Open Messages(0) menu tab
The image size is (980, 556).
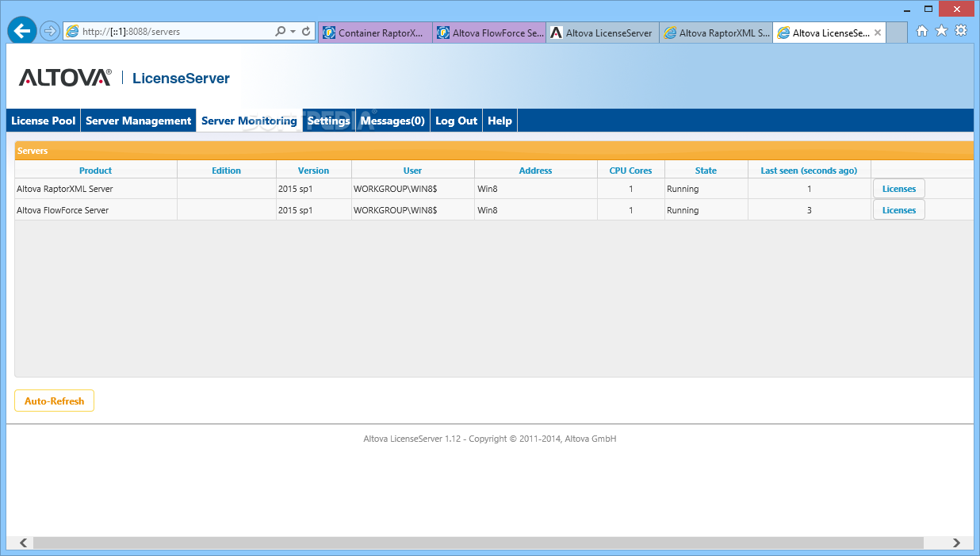point(392,121)
